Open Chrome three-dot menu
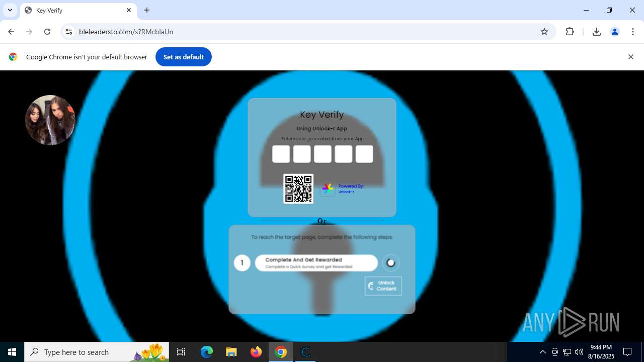This screenshot has height=362, width=644. tap(633, 32)
